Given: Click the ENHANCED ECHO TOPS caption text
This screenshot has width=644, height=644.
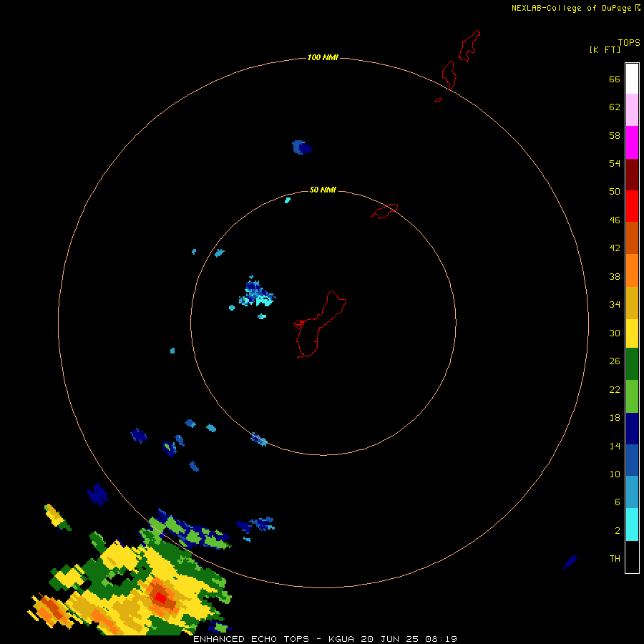Looking at the screenshot, I should [251, 639].
